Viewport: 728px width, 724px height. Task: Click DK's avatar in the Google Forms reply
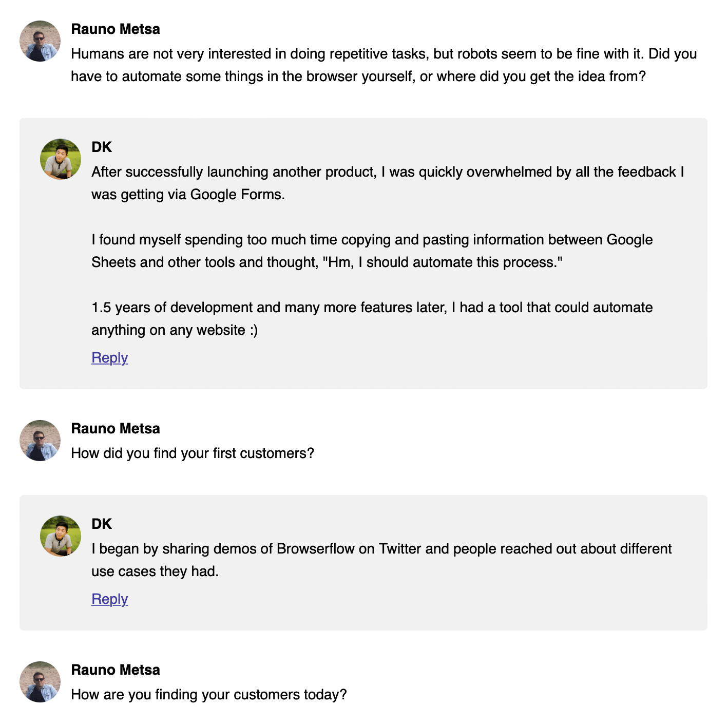pos(61,159)
